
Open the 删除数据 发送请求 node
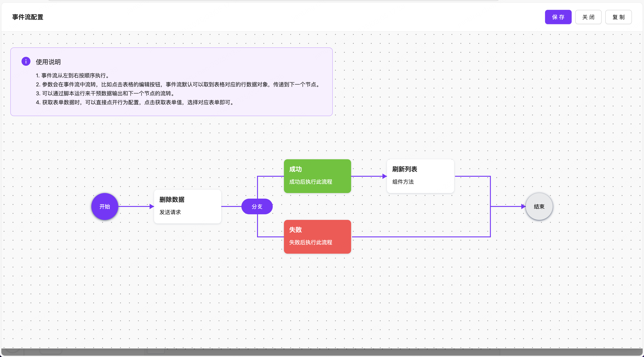187,206
